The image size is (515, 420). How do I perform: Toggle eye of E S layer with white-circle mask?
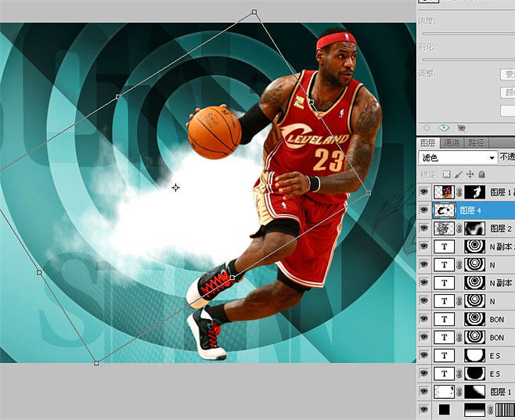424,355
